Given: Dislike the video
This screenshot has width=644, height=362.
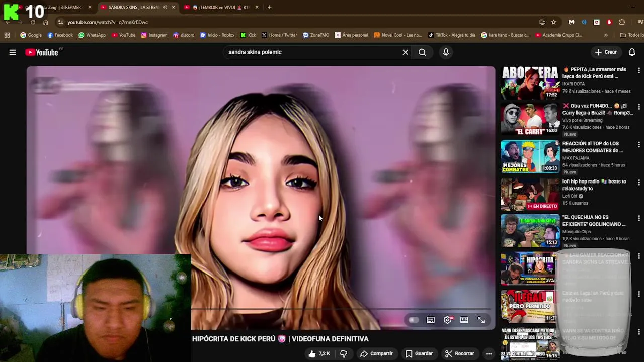Looking at the screenshot, I should pyautogui.click(x=344, y=354).
